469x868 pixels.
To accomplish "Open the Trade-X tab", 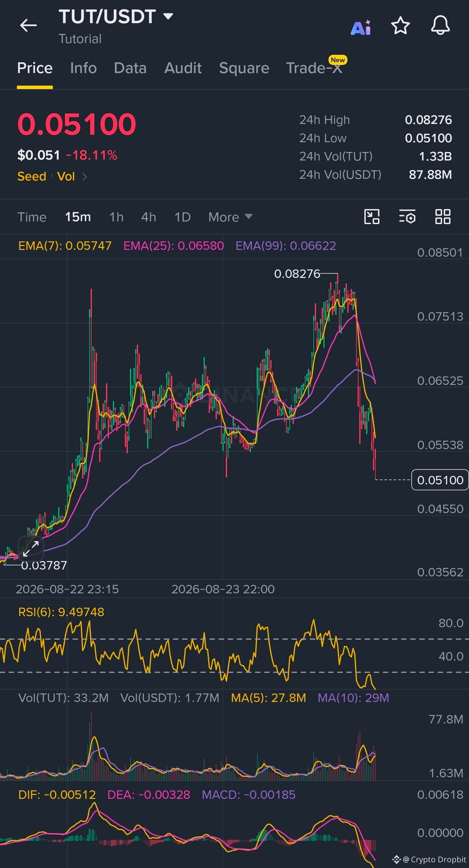I will 314,68.
